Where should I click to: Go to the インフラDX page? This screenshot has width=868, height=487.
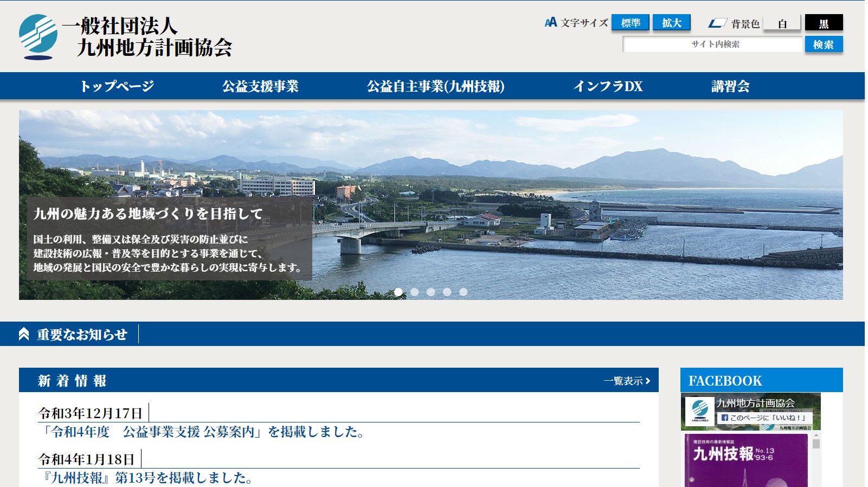tap(608, 86)
